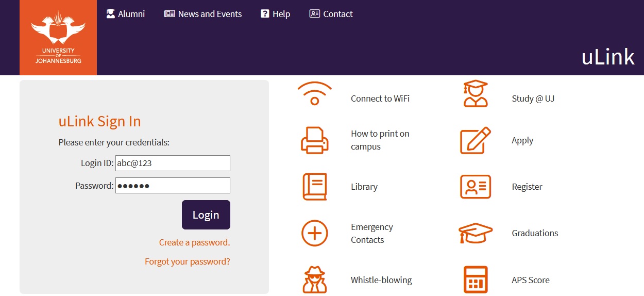Click the APS Score calculator icon

click(x=475, y=280)
